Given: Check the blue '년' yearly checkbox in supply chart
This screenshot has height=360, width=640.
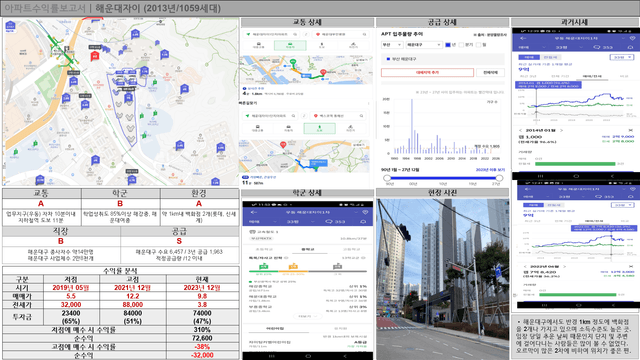Looking at the screenshot, I should pyautogui.click(x=448, y=45).
